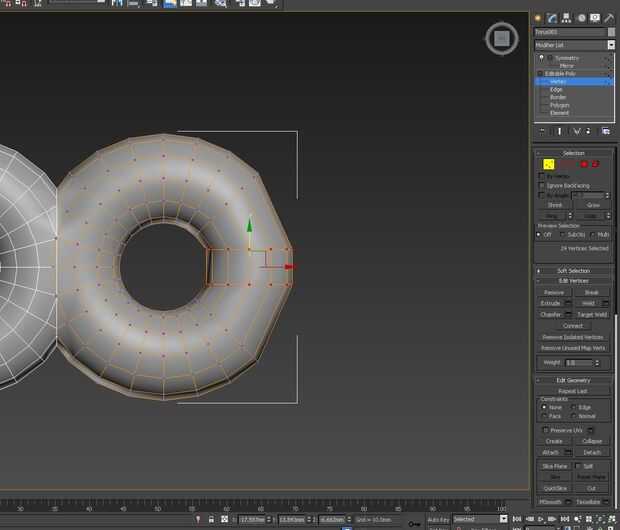Screen dimensions: 620x530
Task: Open the Display command panel tab
Action: coord(595,18)
